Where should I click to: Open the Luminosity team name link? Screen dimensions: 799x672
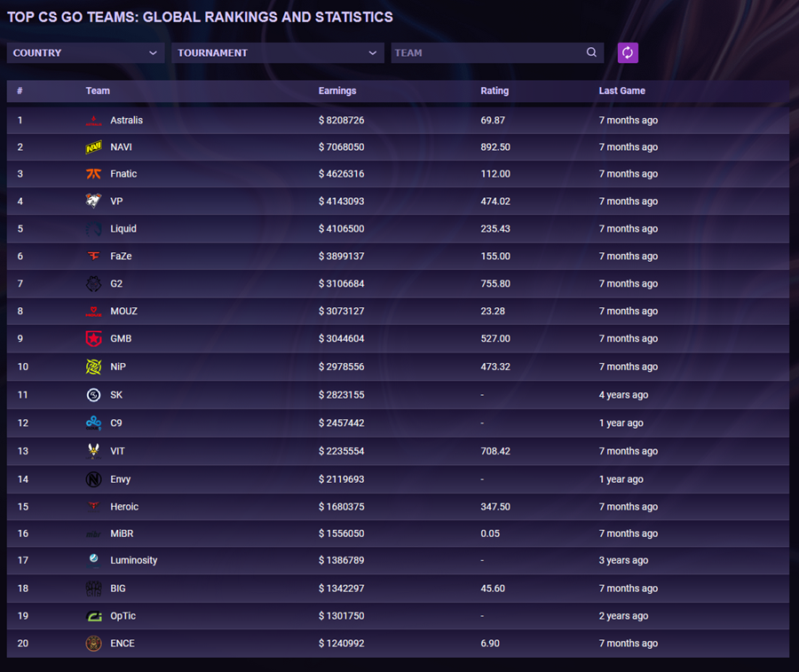[x=133, y=560]
